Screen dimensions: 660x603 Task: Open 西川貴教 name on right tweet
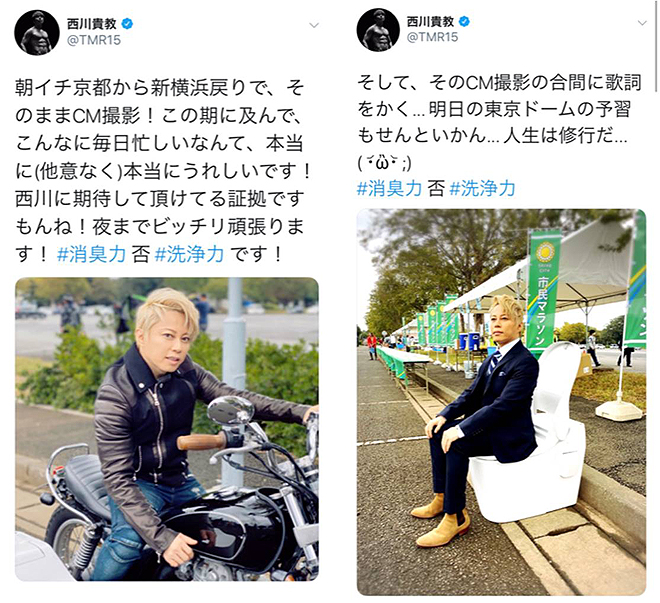(430, 21)
